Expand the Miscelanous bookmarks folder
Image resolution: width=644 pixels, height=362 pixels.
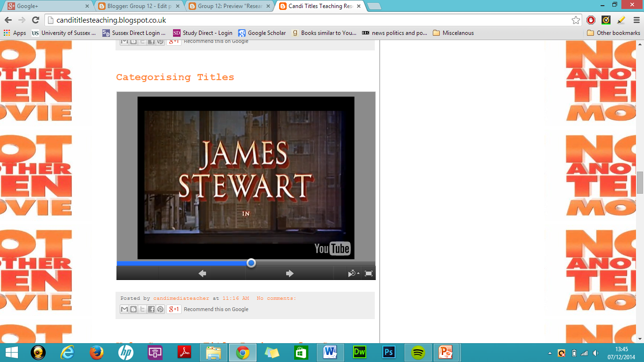pyautogui.click(x=453, y=33)
